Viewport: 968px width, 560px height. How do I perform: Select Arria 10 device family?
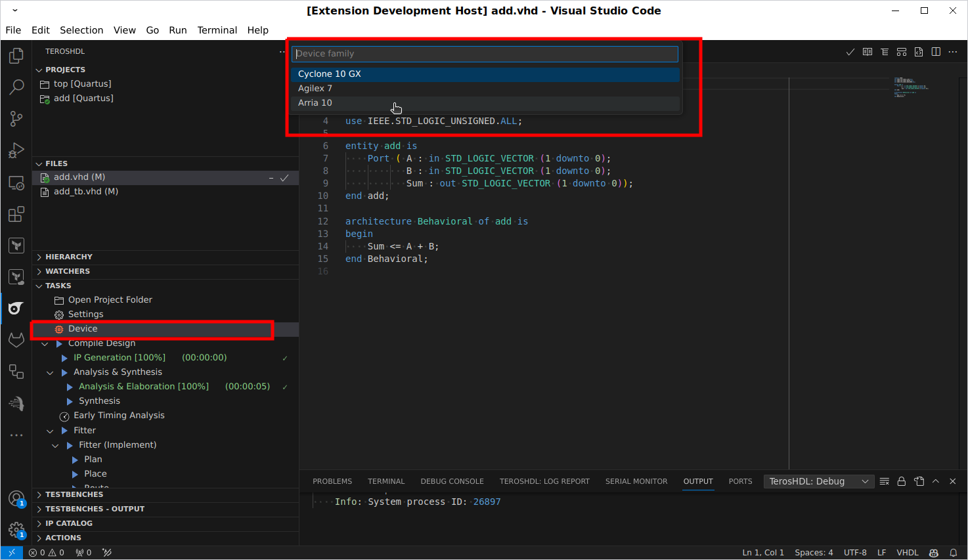pos(485,103)
